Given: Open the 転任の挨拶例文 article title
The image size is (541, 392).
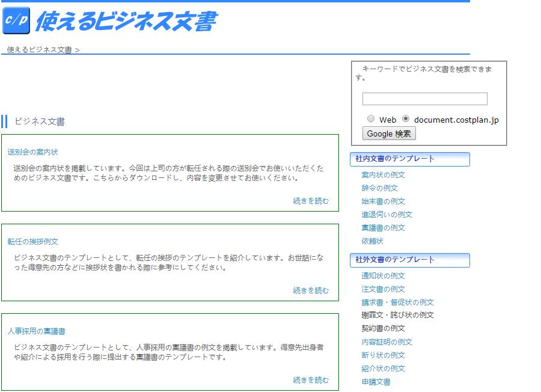Looking at the screenshot, I should pos(32,242).
